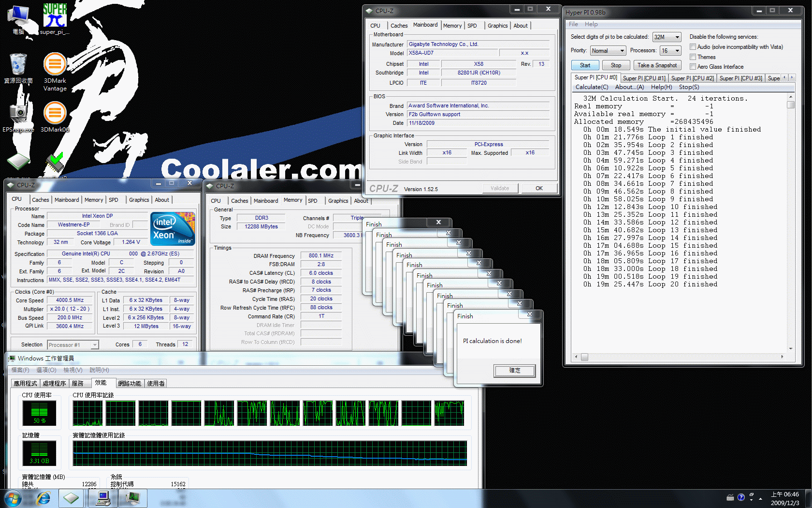
Task: Click the Windows Start orb
Action: click(x=13, y=498)
